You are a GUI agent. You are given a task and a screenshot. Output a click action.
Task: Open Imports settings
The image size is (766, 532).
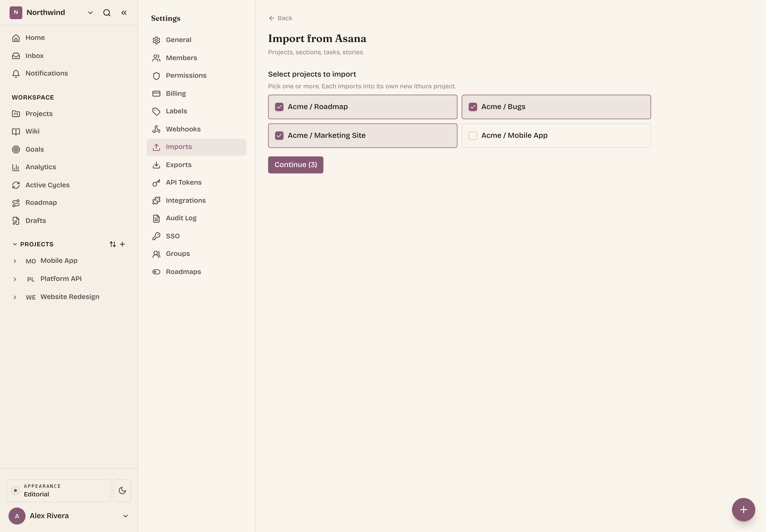tap(196, 147)
